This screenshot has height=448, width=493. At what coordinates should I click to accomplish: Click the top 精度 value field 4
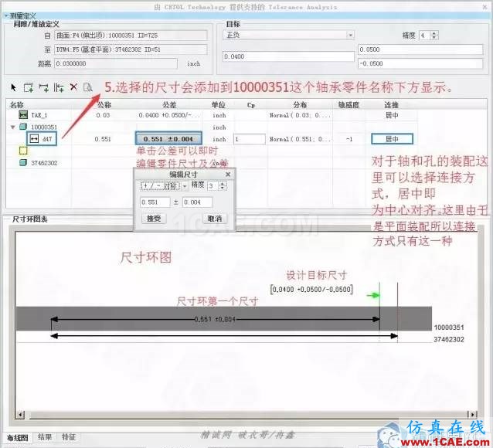click(x=425, y=36)
